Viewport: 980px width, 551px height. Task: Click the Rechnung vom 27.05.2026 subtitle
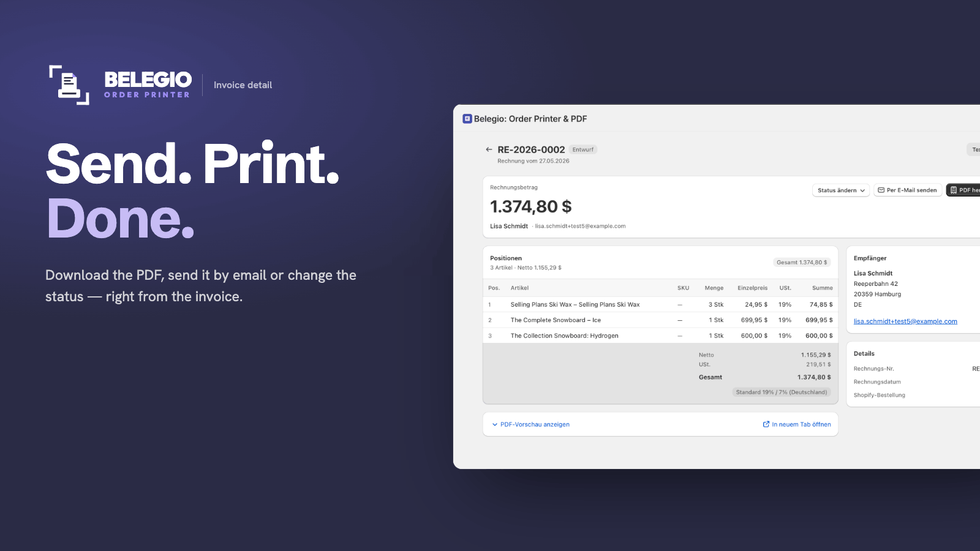[x=533, y=161]
